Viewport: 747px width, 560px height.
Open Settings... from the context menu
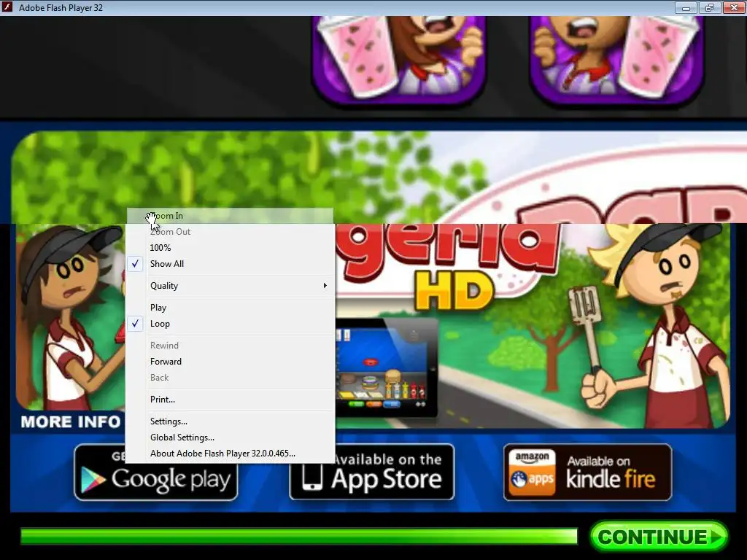tap(230, 421)
